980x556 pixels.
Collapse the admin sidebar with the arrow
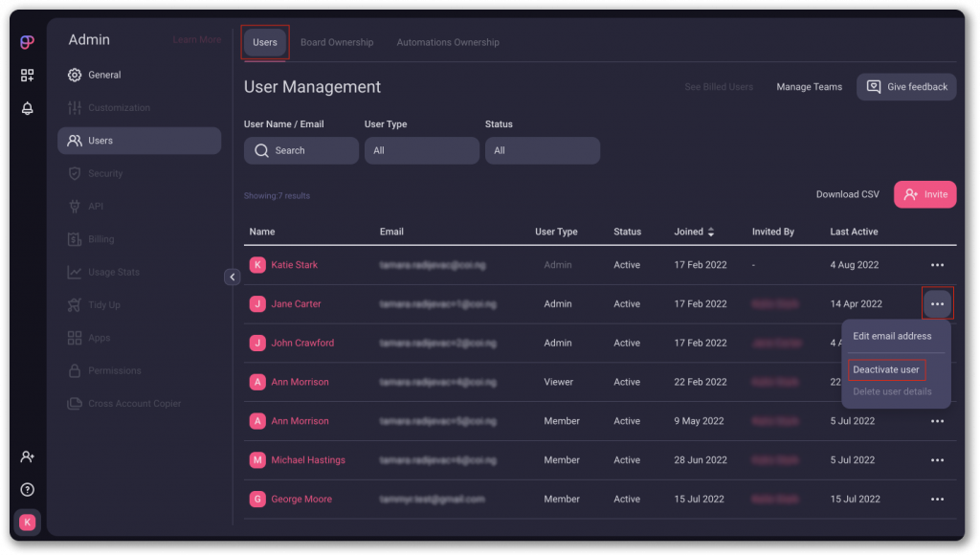pyautogui.click(x=232, y=277)
